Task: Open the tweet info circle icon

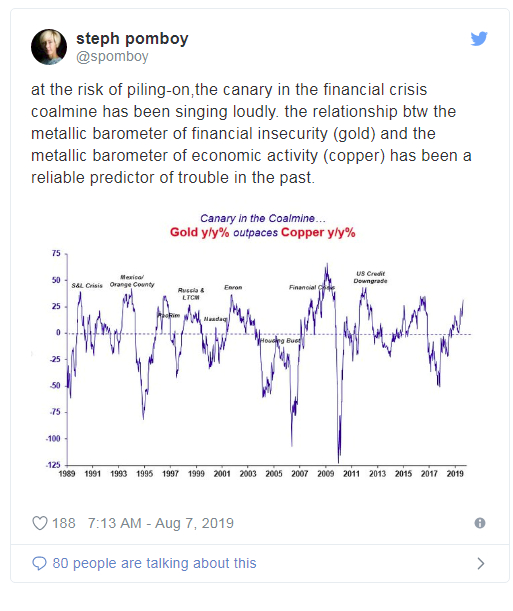Action: coord(480,523)
